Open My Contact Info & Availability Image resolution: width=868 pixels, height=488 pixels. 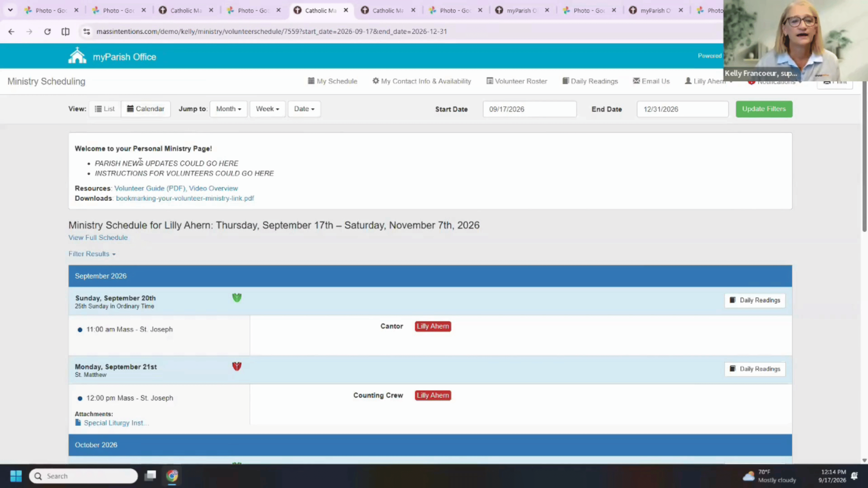pos(422,81)
